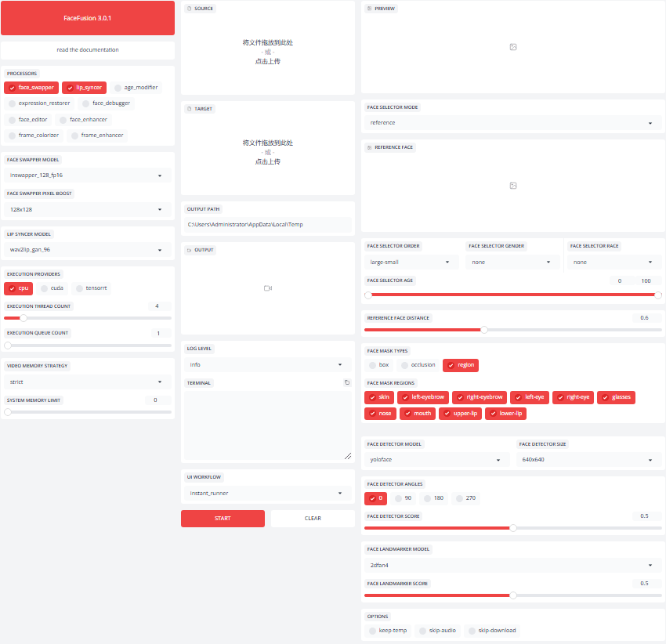Uncheck the right-eye mask region
This screenshot has width=666, height=644.
pyautogui.click(x=573, y=397)
